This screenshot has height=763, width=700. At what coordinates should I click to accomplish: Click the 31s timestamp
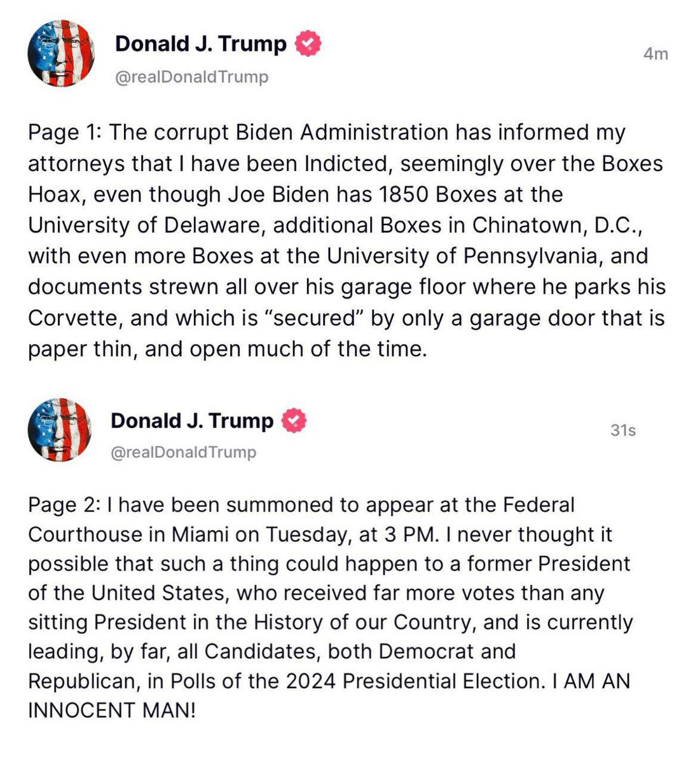[x=623, y=430]
